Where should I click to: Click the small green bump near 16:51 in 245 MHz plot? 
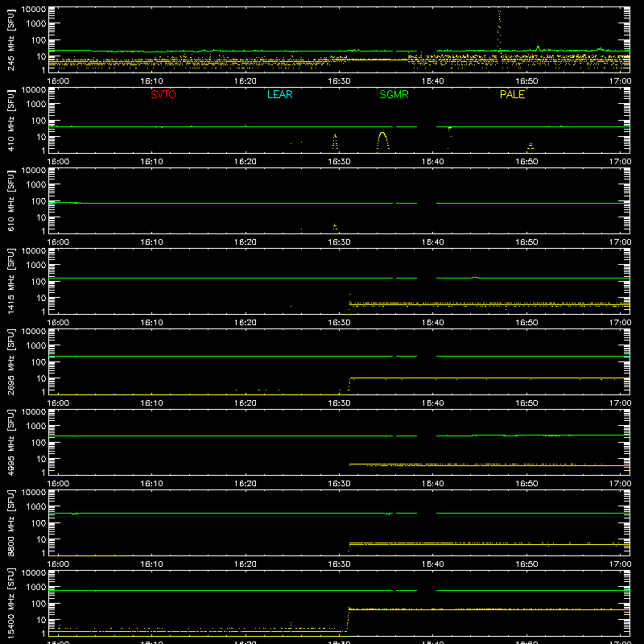click(x=538, y=48)
